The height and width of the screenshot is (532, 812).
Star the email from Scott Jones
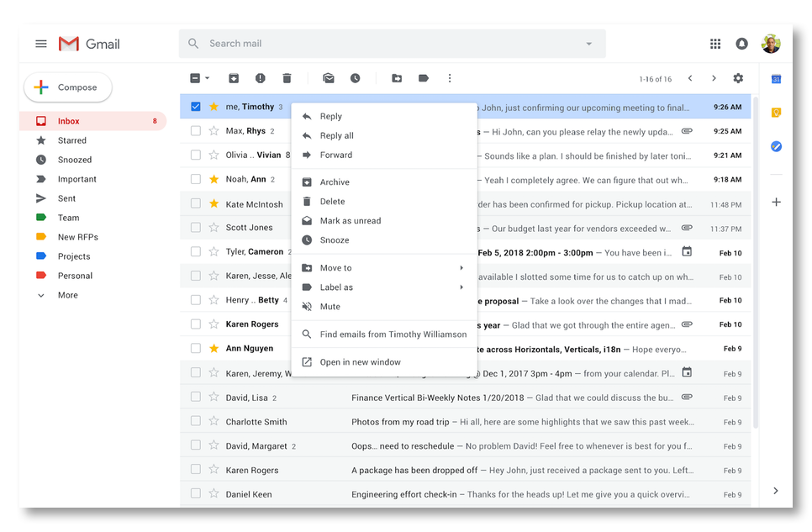point(212,227)
